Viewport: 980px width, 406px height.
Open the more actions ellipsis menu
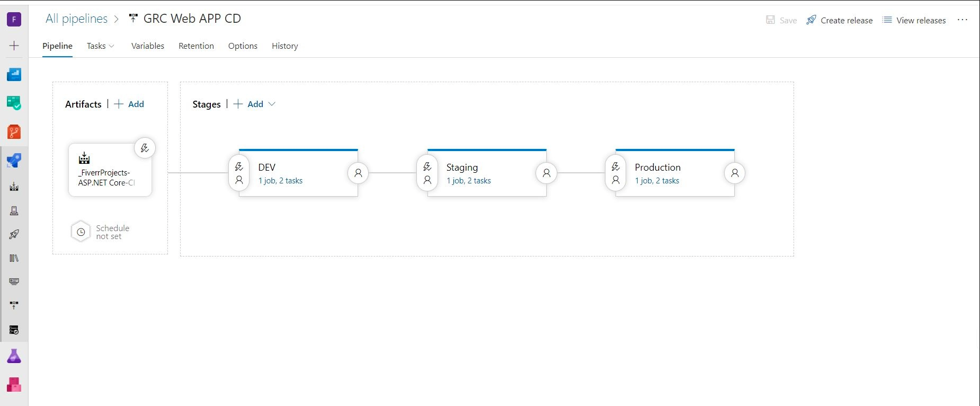tap(963, 20)
